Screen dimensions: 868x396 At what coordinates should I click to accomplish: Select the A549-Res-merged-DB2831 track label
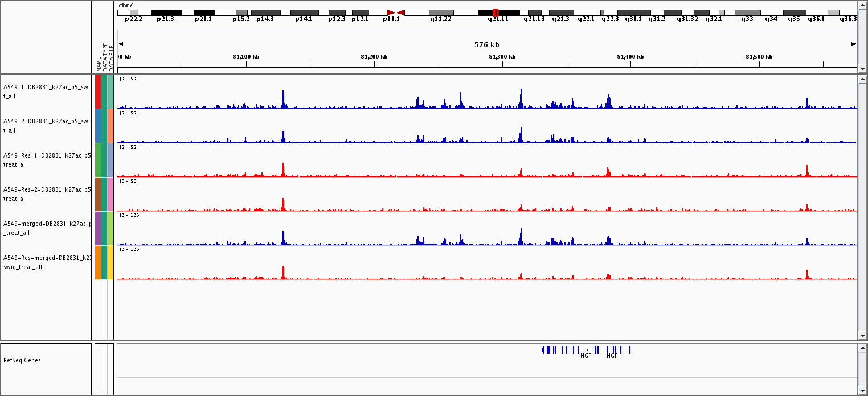[x=47, y=262]
